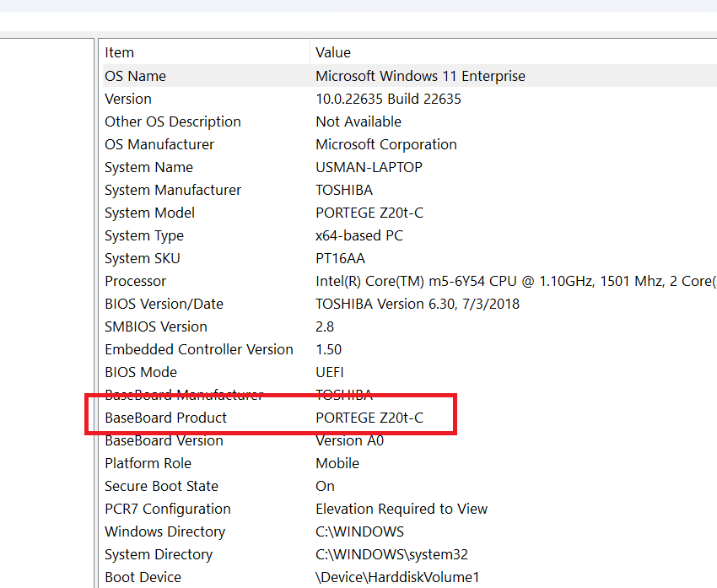Select the SMBIOS Version item
This screenshot has height=588, width=717.
[155, 326]
